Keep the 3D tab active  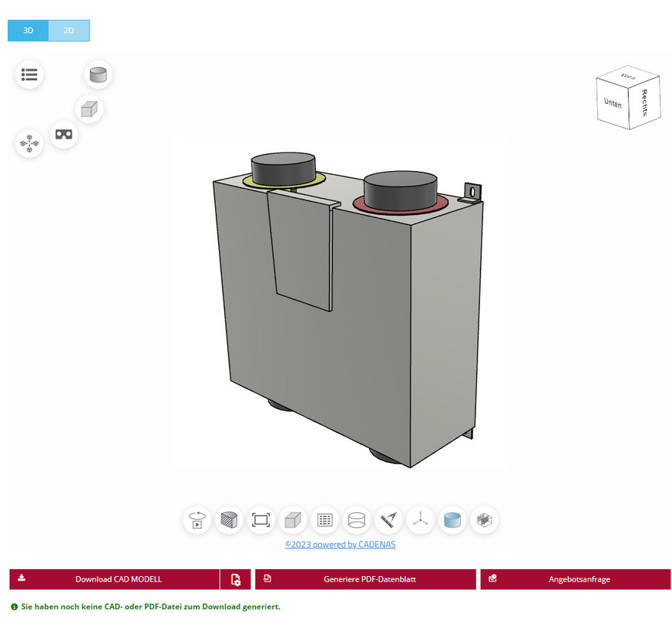[28, 30]
